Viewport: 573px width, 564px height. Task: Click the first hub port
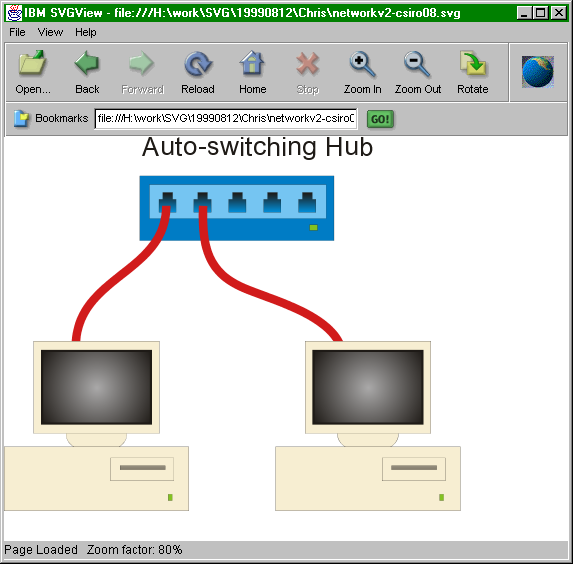coord(167,202)
